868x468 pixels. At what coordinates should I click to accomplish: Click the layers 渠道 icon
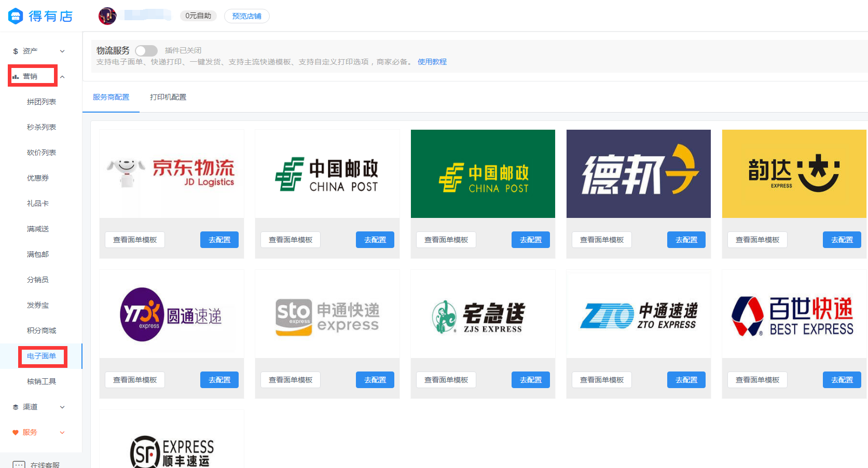click(16, 407)
